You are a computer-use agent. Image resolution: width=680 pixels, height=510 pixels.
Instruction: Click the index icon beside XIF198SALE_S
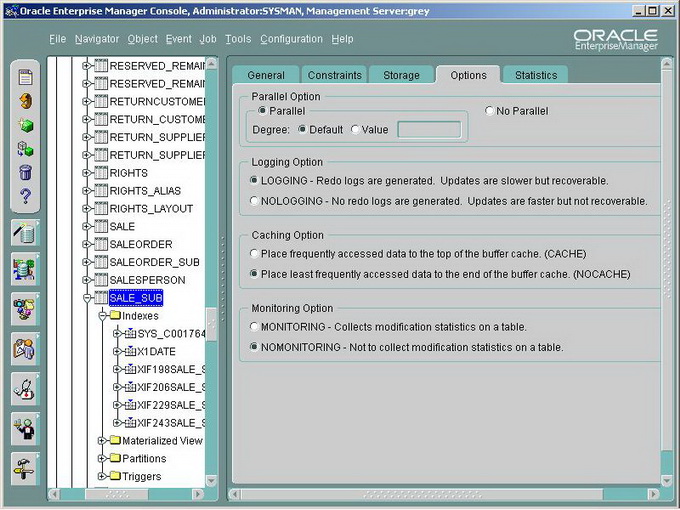[x=131, y=369]
